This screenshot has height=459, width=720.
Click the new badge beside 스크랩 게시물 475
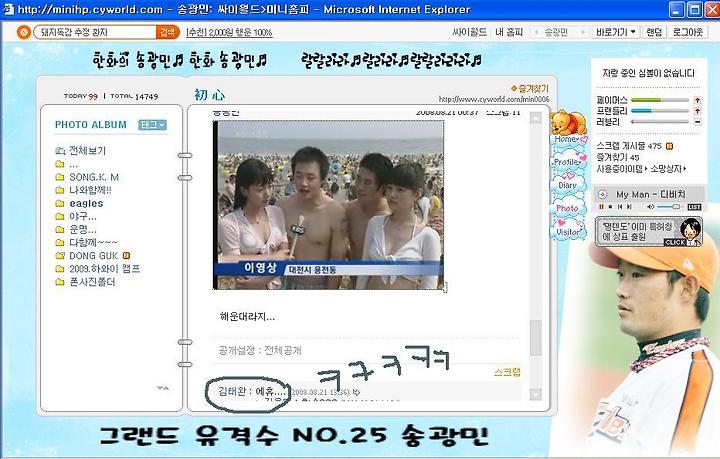pos(669,146)
